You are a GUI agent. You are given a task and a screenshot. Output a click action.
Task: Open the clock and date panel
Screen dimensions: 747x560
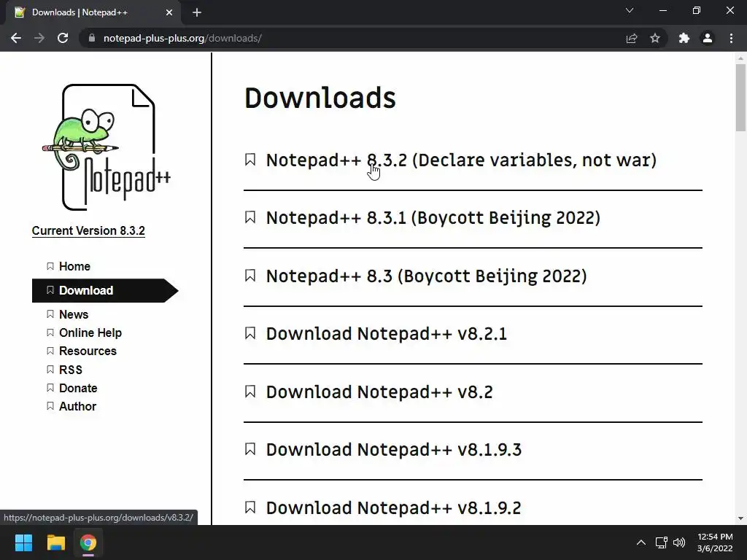(715, 542)
